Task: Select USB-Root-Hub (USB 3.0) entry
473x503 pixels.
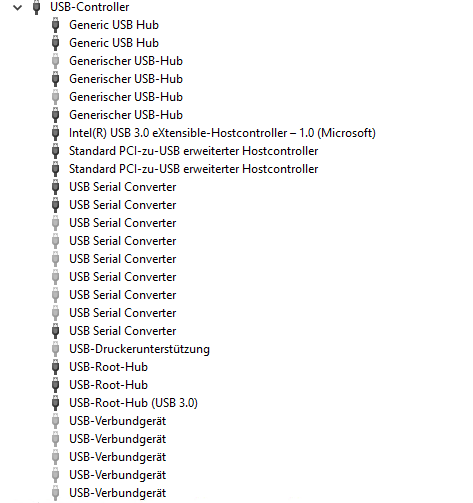Action: click(x=133, y=403)
